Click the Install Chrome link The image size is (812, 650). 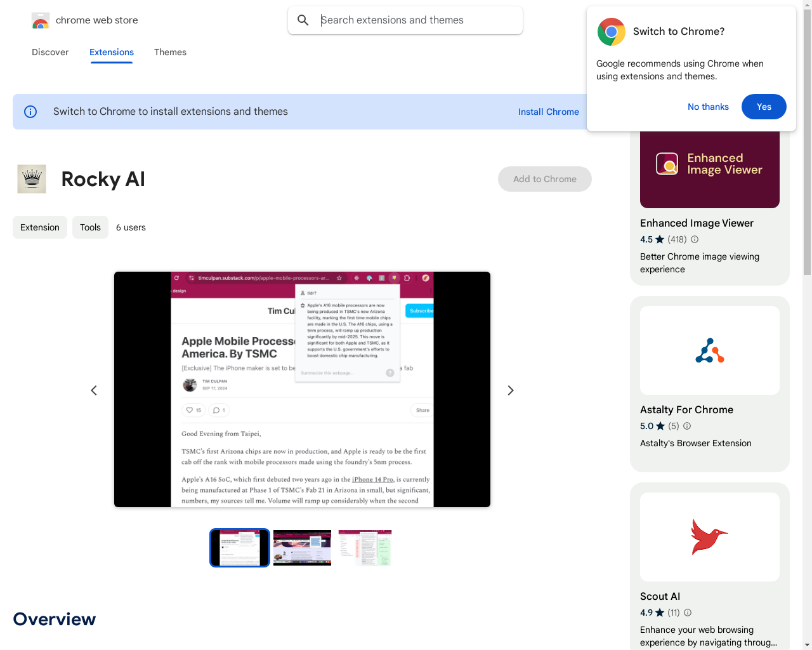pos(549,112)
